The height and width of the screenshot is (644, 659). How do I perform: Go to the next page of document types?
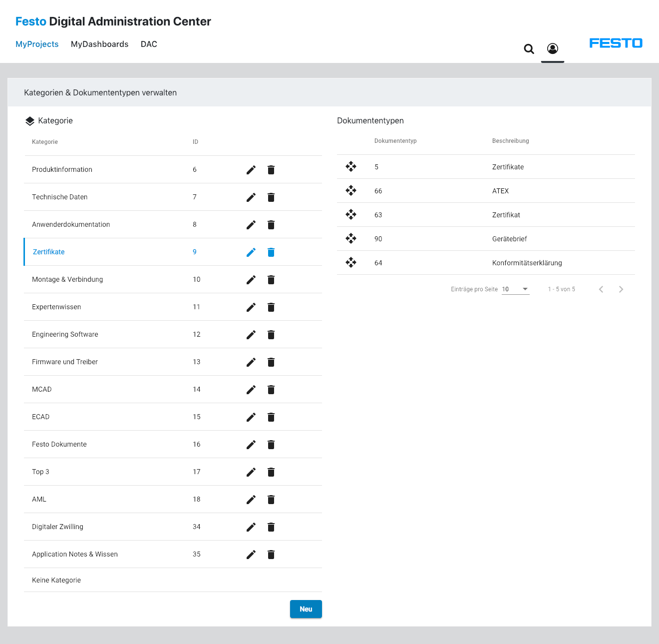621,289
